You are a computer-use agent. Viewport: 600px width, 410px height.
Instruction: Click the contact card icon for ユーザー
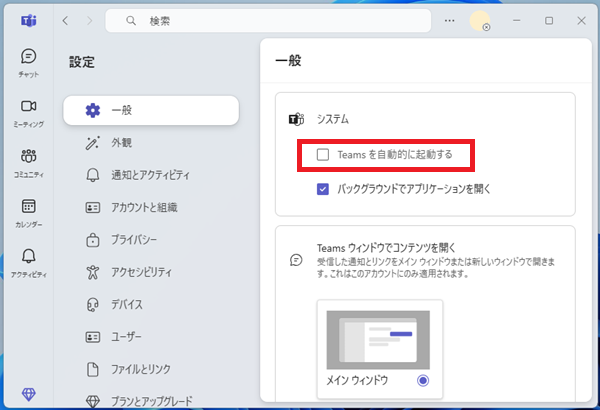point(93,337)
